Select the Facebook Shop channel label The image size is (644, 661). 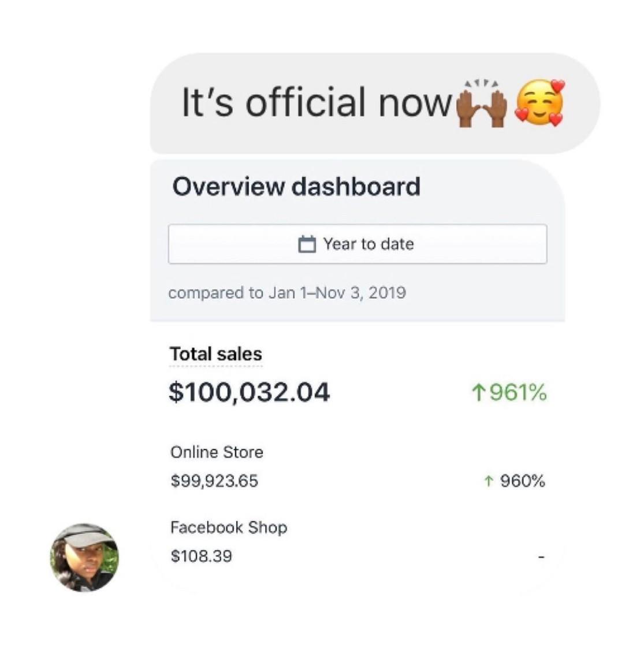tap(229, 528)
